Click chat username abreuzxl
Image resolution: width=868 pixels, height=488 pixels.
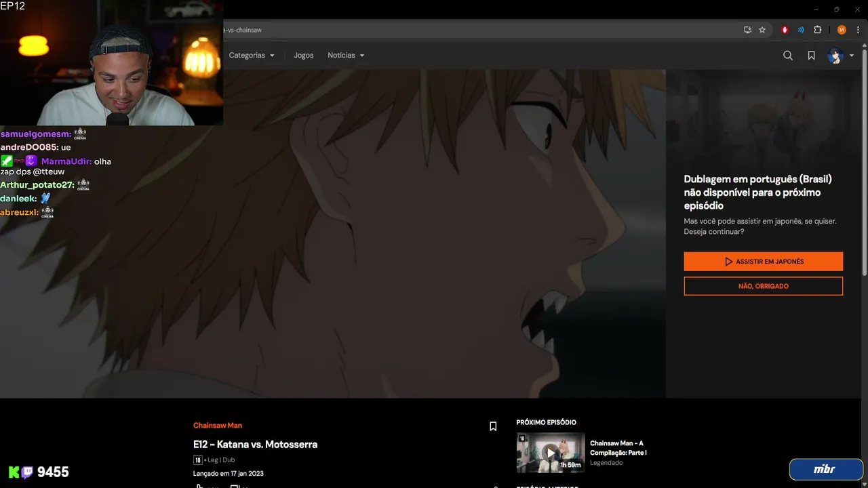click(x=19, y=212)
